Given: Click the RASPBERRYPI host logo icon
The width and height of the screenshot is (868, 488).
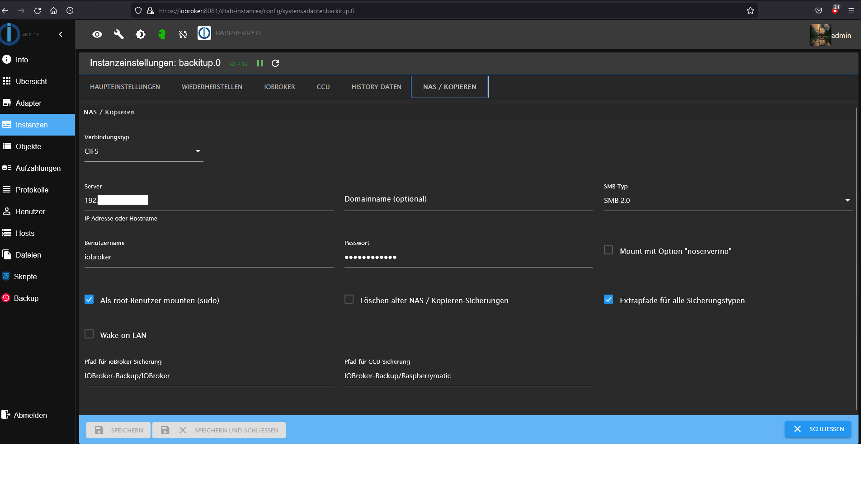Looking at the screenshot, I should [204, 33].
